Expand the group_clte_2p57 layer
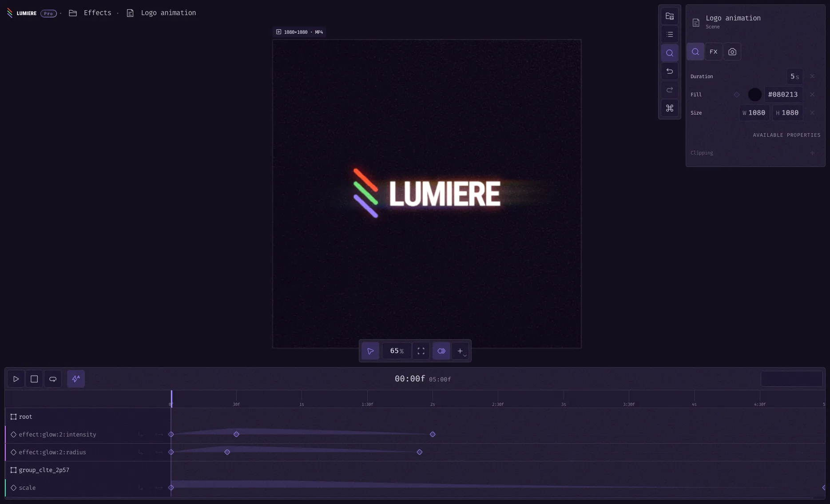 (13, 470)
